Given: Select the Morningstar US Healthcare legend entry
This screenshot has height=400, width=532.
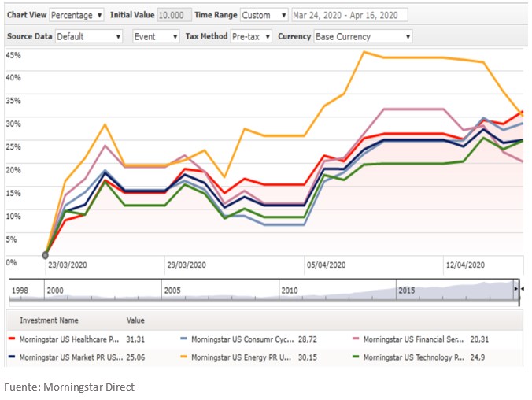Looking at the screenshot, I should tap(68, 339).
